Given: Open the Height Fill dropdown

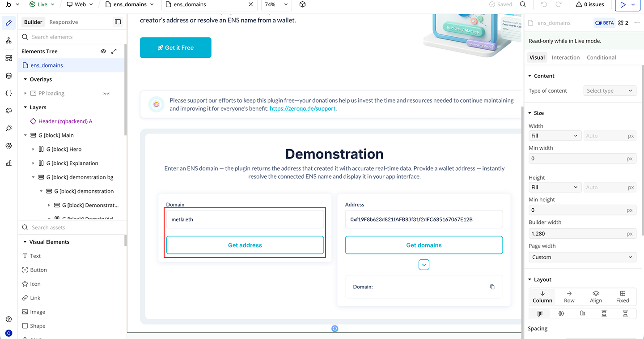Looking at the screenshot, I should [x=555, y=187].
